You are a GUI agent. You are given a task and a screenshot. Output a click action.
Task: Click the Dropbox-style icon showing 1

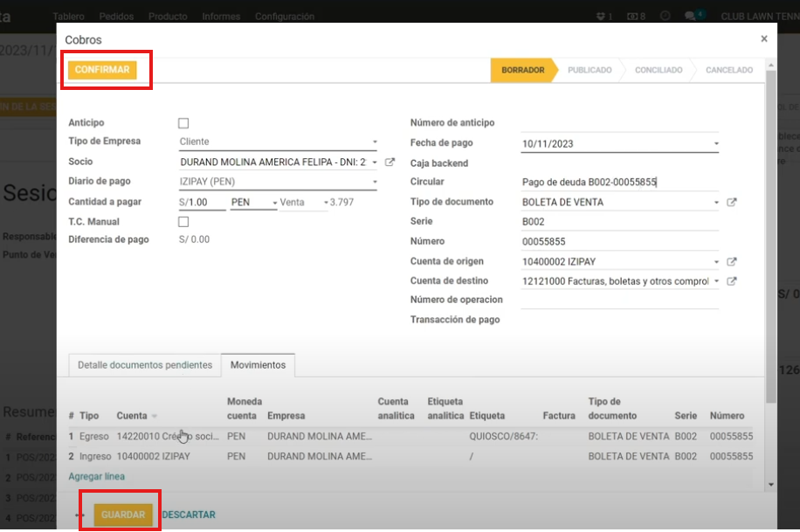coord(603,17)
